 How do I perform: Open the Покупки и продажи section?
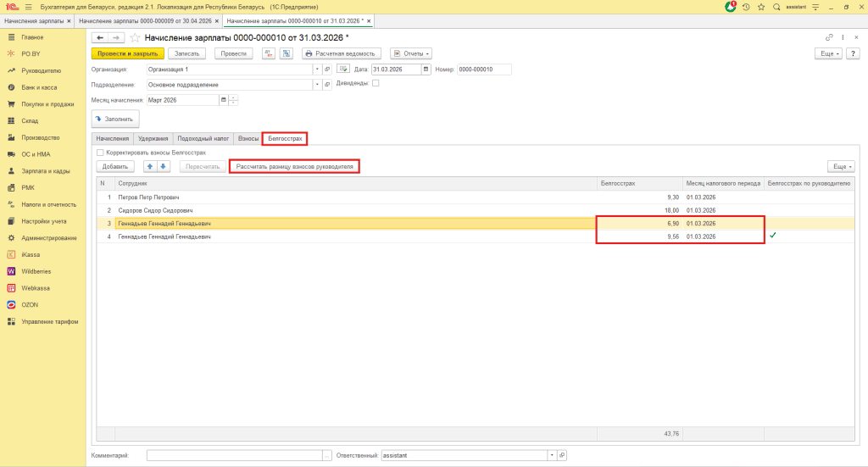[47, 104]
